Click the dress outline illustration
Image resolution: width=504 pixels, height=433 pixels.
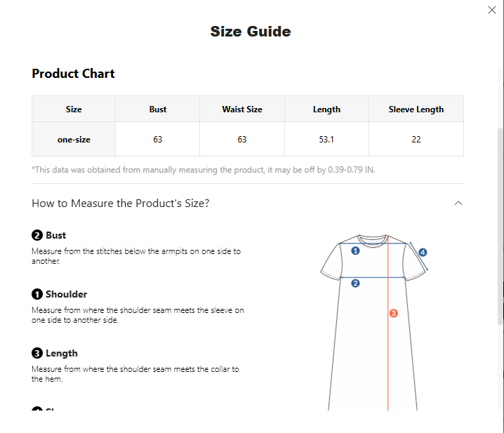pos(374,322)
